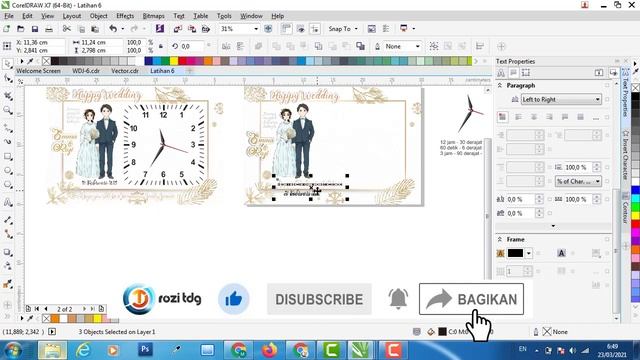Open the % of Char spacing units dropdown
The image size is (640, 360).
(578, 181)
